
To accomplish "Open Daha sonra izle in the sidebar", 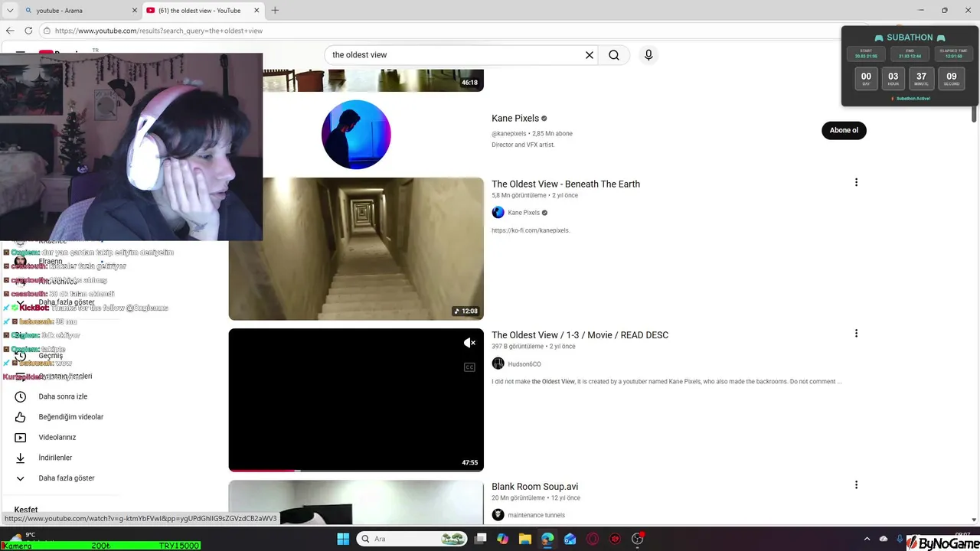I will 63,396.
